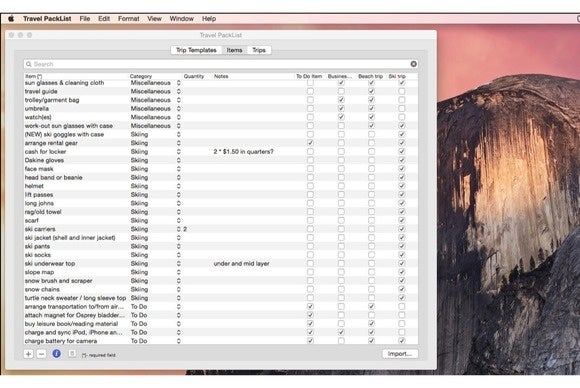The image size is (580, 388).
Task: Open the View menu
Action: [154, 18]
